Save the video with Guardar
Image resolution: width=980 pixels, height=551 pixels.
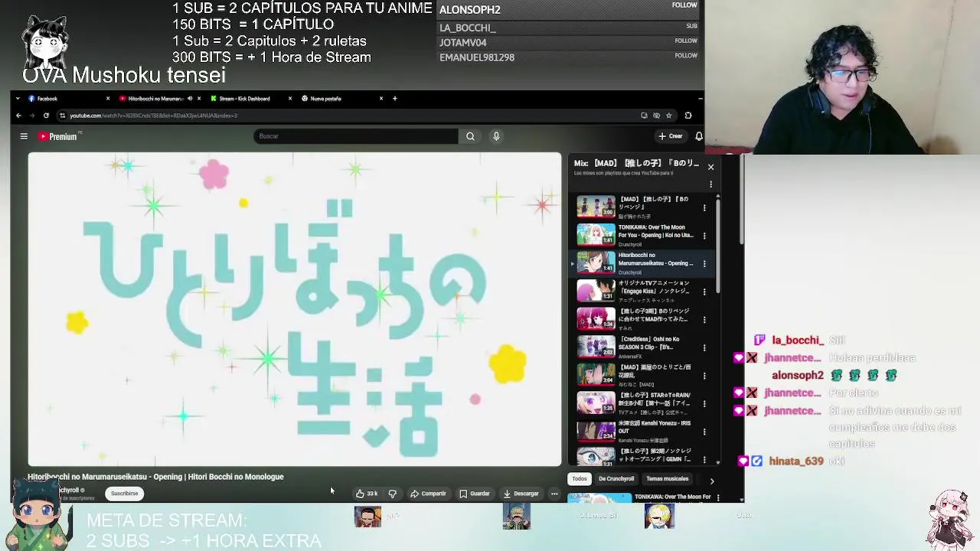point(475,494)
